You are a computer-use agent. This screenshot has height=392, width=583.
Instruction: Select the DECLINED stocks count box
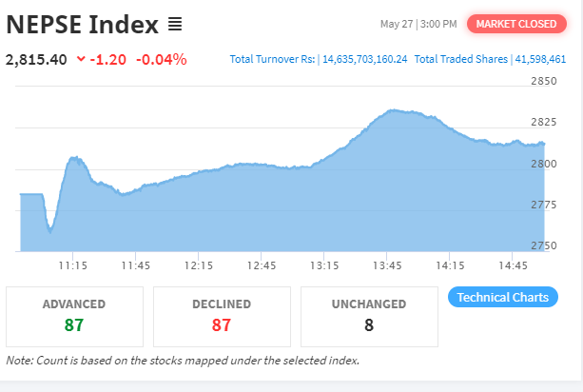pyautogui.click(x=222, y=317)
